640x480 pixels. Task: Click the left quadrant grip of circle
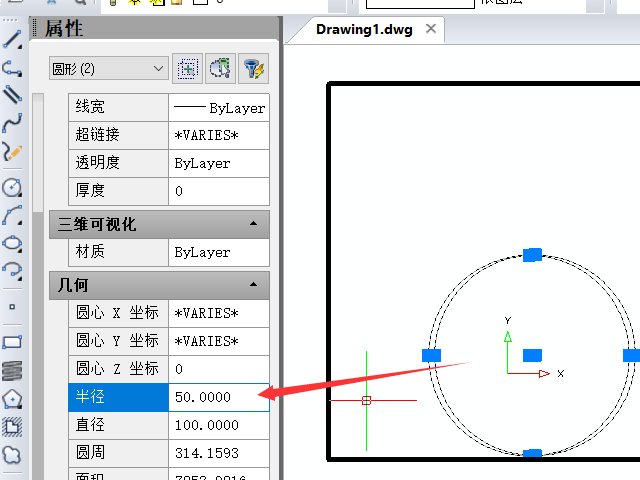(x=431, y=356)
